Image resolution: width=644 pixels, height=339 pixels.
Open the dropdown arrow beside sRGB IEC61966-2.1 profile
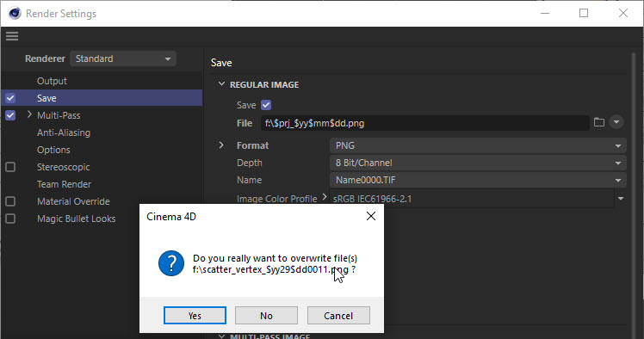[x=621, y=199]
